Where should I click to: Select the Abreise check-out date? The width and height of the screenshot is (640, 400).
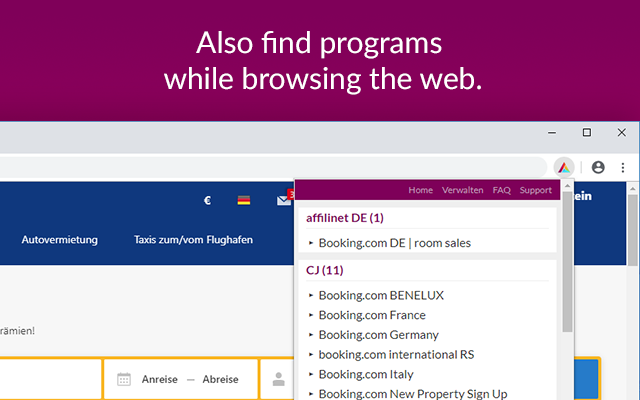[x=220, y=379]
